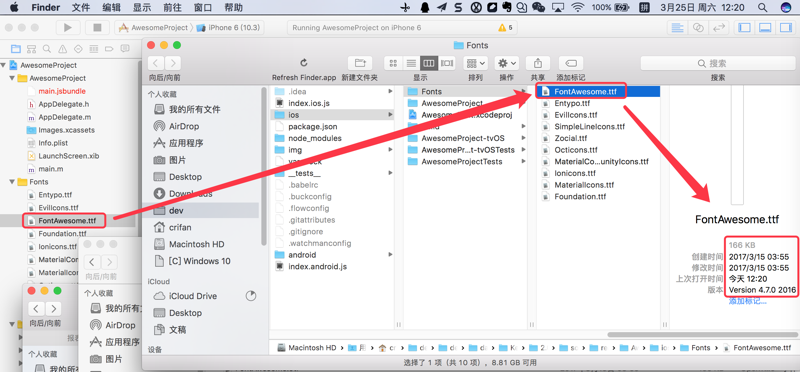Show the Xcode assistant editor icon
The image size is (800, 372).
point(698,28)
